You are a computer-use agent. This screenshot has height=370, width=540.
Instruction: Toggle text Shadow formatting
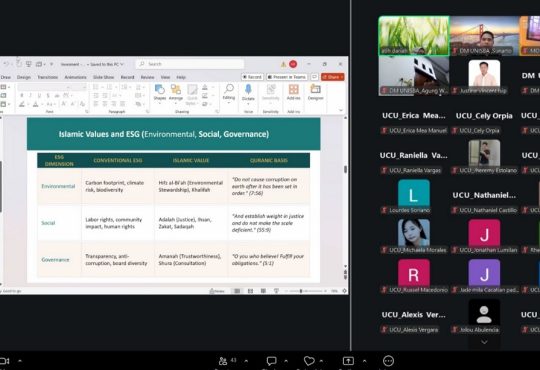coord(48,95)
